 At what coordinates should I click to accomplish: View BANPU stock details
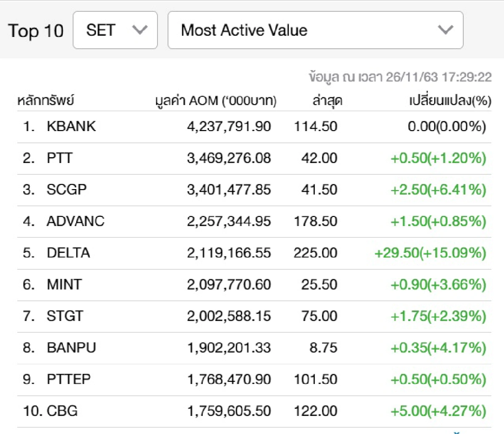click(71, 347)
